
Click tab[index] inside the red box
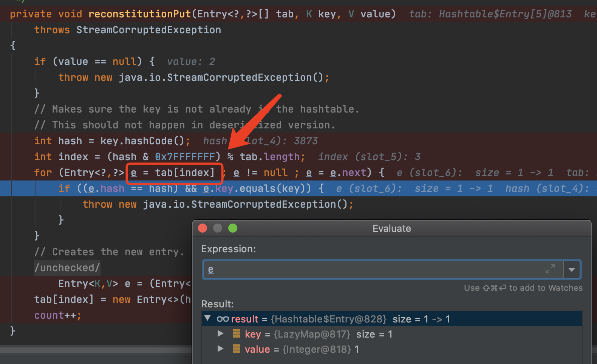[184, 173]
